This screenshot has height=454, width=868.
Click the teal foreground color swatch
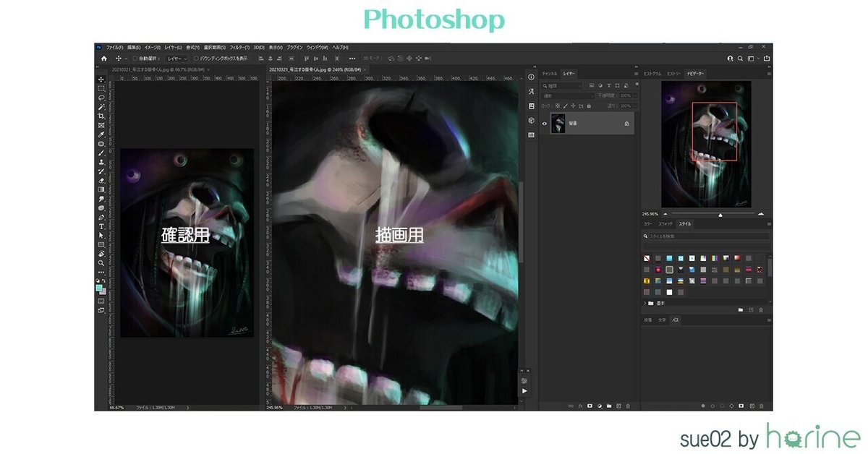tap(100, 287)
